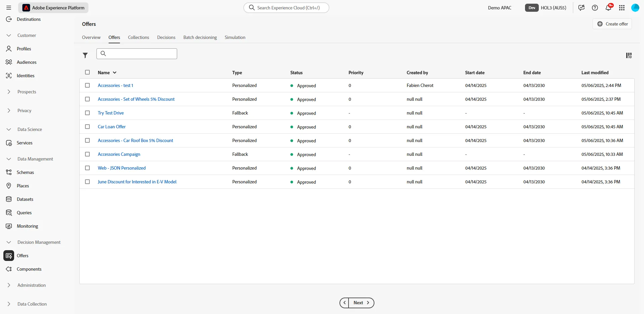Open the column settings icon
Viewport: 644px width, 314px height.
pos(629,55)
